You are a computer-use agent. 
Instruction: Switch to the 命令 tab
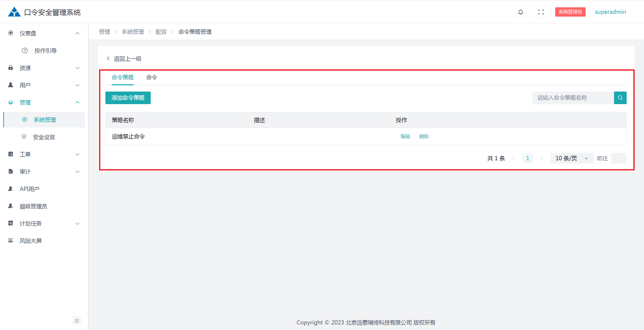[151, 77]
